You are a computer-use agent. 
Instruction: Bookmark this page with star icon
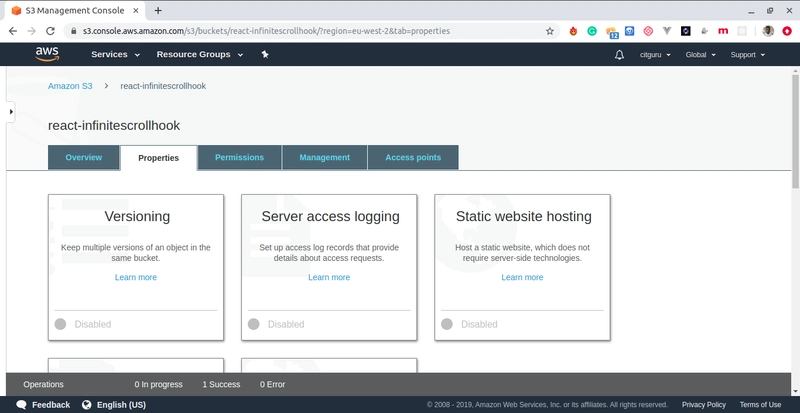pos(549,31)
